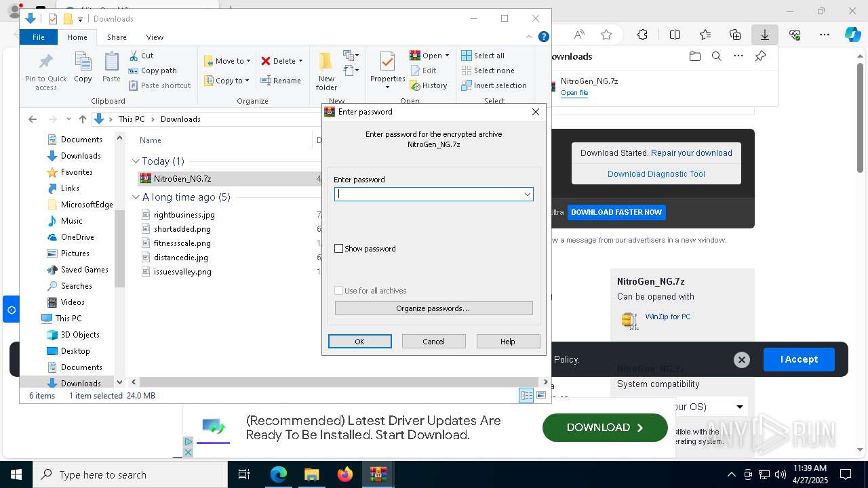This screenshot has width=868, height=488.
Task: Click the Paste ribbon icon
Action: tap(111, 68)
